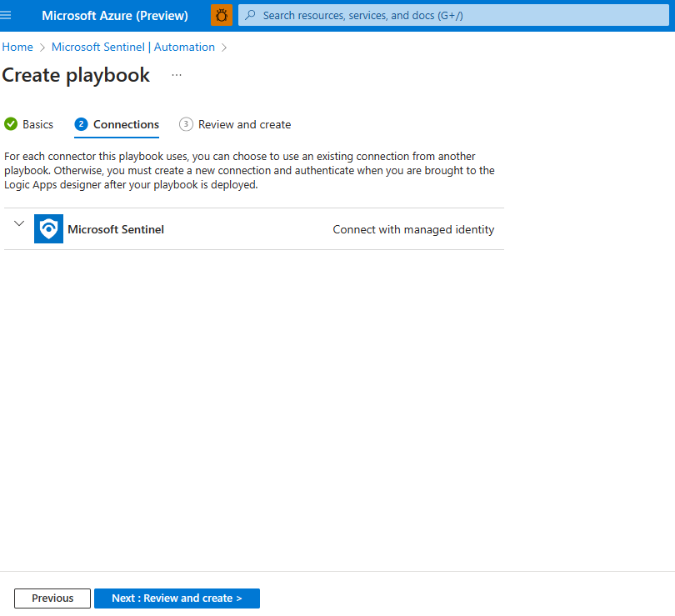The image size is (675, 616).
Task: Click the Previous button
Action: pos(52,598)
